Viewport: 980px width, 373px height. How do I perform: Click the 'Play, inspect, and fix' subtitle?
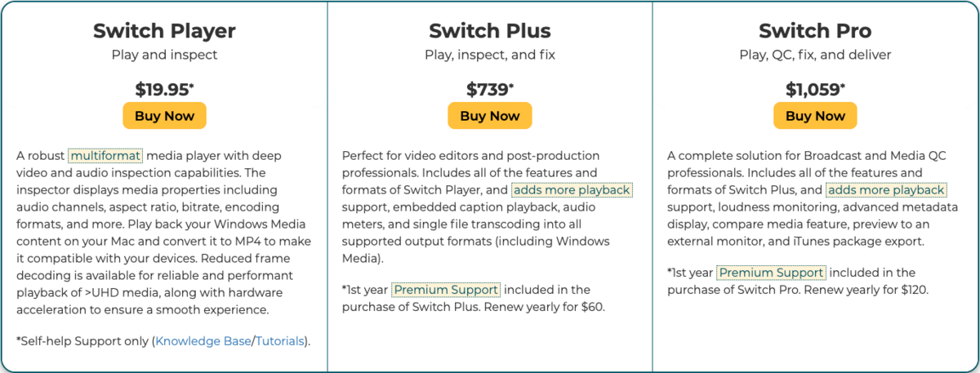490,56
